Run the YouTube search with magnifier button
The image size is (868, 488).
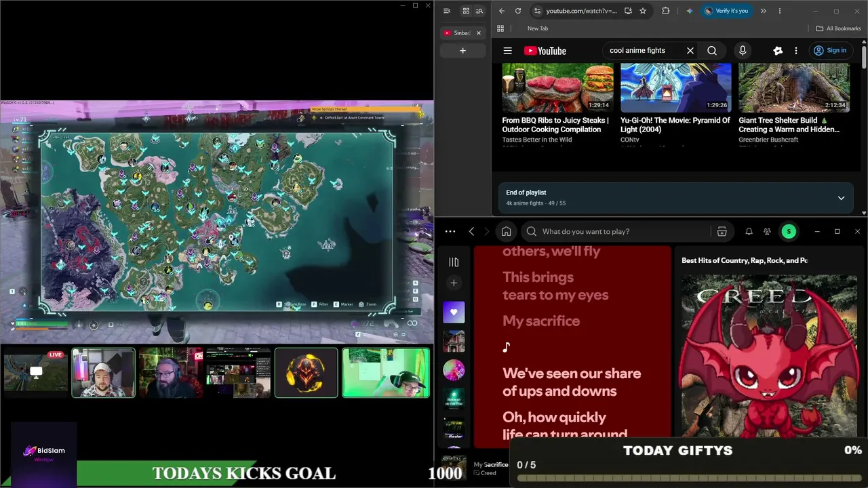712,51
